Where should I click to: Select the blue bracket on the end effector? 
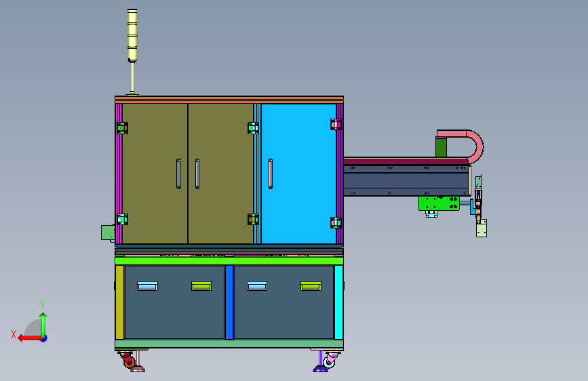(472, 207)
